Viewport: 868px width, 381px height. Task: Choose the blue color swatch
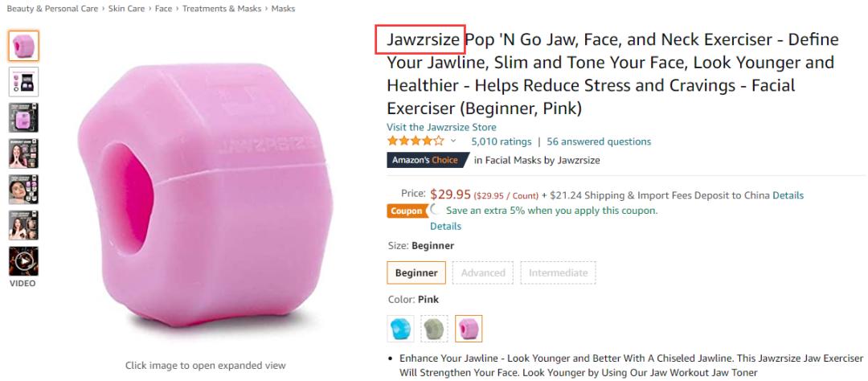tap(400, 329)
